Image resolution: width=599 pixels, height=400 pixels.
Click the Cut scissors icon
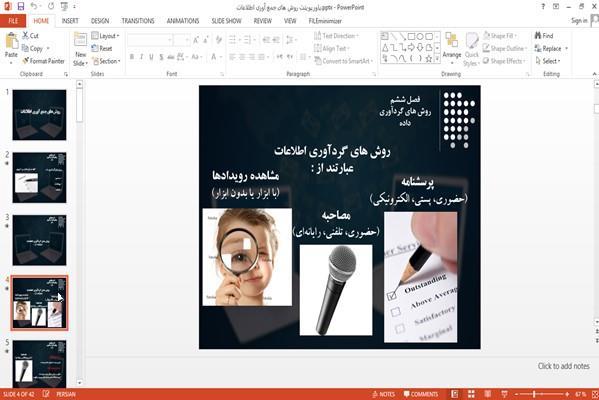[25, 36]
